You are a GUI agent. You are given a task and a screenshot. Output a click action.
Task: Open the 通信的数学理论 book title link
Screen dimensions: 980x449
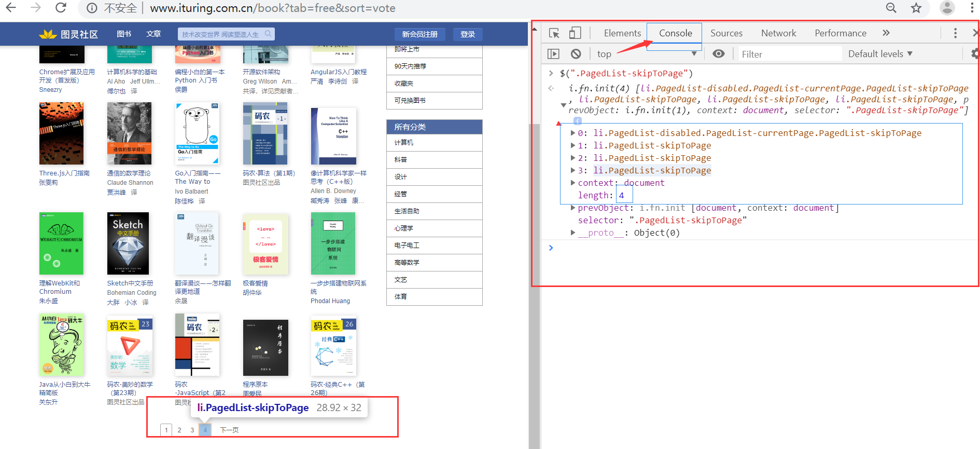tap(129, 173)
